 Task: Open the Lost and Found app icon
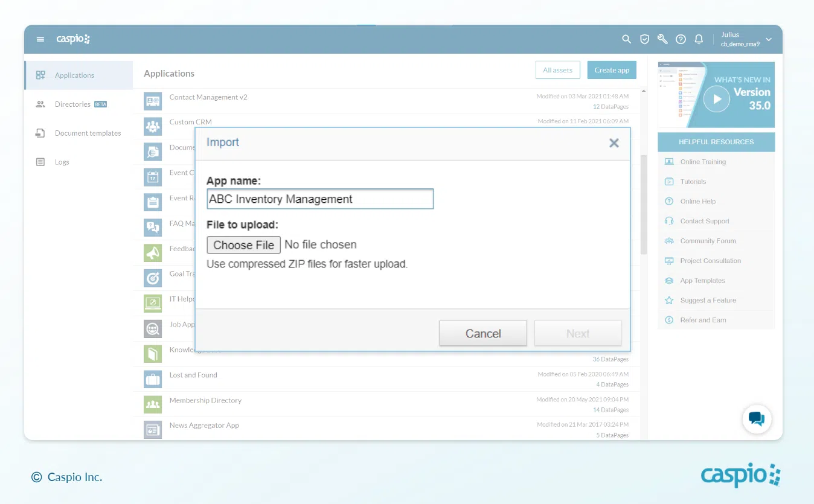[153, 379]
